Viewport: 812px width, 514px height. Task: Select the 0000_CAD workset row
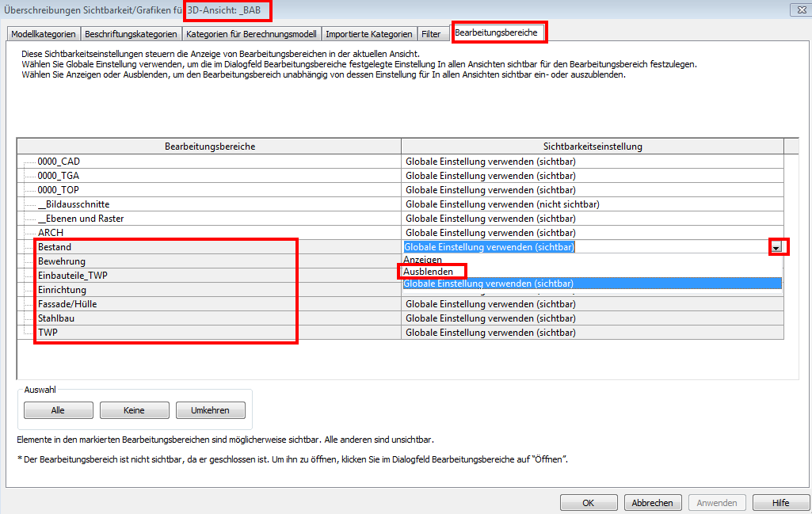coord(59,162)
